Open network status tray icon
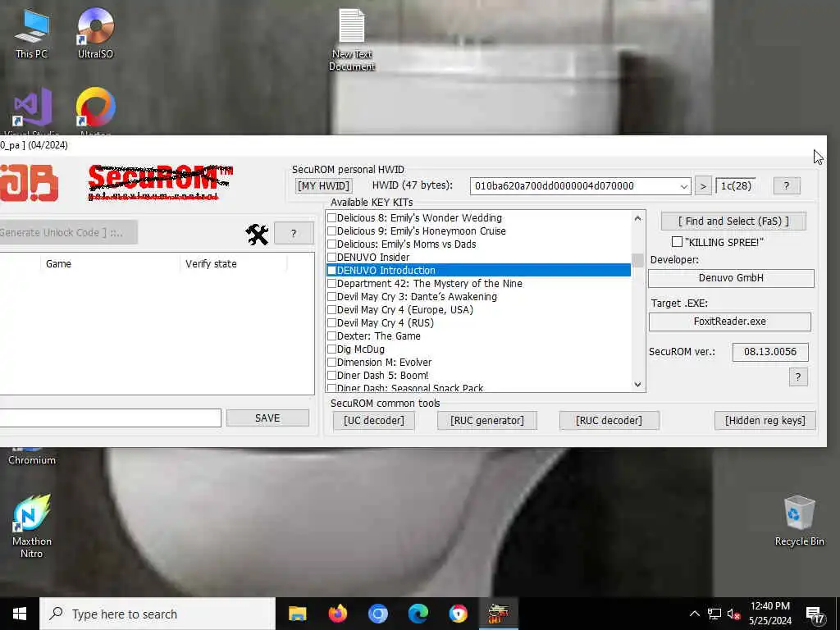Viewport: 840px width, 630px height. click(x=714, y=614)
